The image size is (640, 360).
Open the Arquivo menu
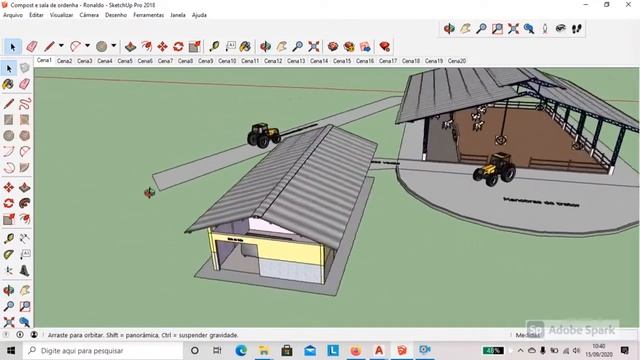click(x=13, y=15)
